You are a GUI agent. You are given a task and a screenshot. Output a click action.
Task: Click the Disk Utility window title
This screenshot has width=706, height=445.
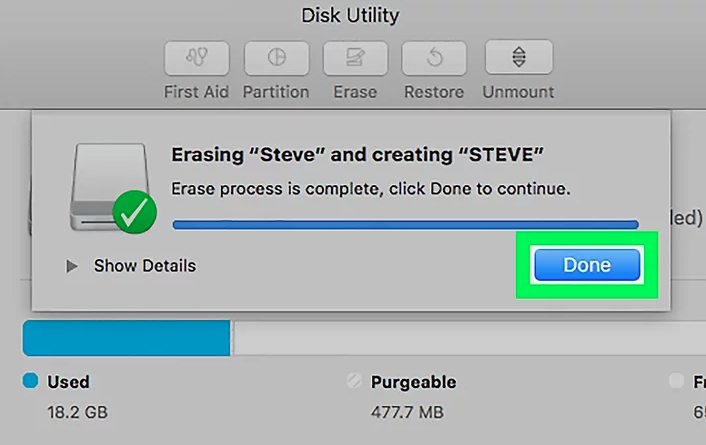coord(350,16)
